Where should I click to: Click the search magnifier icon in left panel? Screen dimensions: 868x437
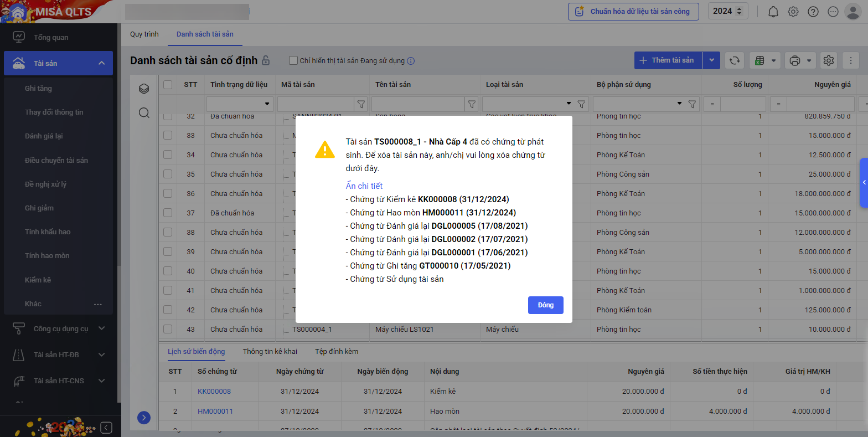point(144,113)
